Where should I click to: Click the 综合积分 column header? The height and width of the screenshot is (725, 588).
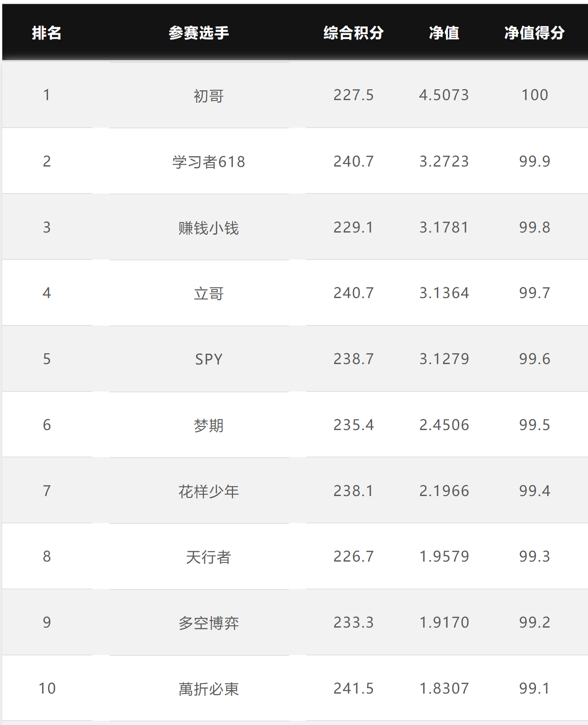click(x=353, y=33)
